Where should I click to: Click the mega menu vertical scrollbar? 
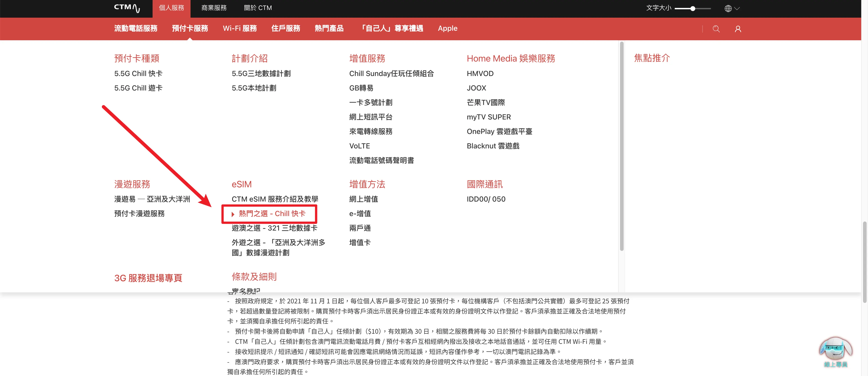(x=621, y=146)
